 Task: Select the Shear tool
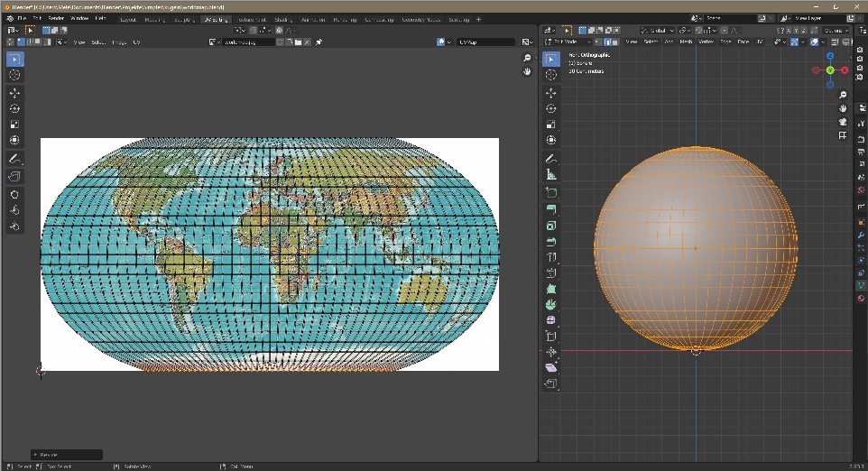click(x=550, y=367)
